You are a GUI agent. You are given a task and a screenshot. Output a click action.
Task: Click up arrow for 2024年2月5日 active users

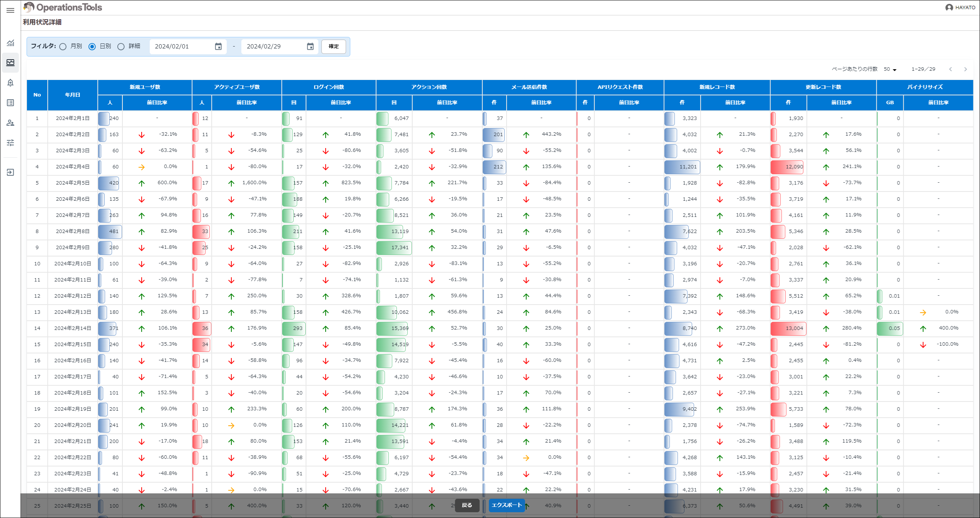tap(231, 183)
